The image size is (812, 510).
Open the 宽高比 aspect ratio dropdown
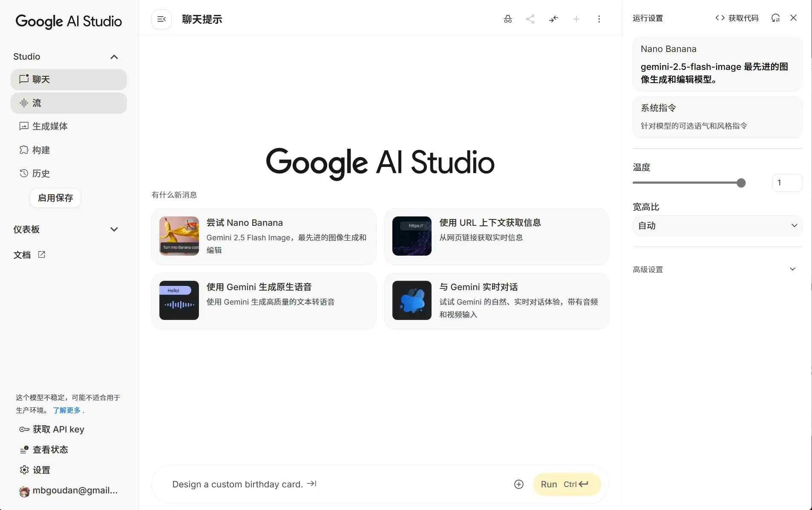pyautogui.click(x=717, y=226)
